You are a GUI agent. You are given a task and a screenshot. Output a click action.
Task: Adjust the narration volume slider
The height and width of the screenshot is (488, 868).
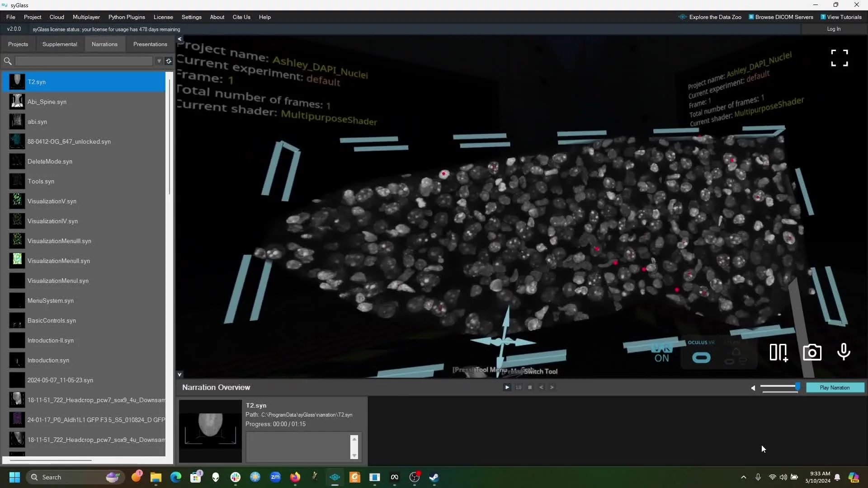click(x=797, y=387)
